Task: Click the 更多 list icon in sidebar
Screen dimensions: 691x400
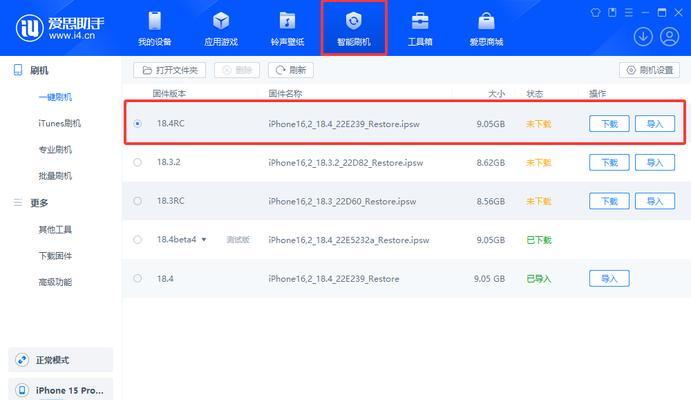Action: [18, 203]
